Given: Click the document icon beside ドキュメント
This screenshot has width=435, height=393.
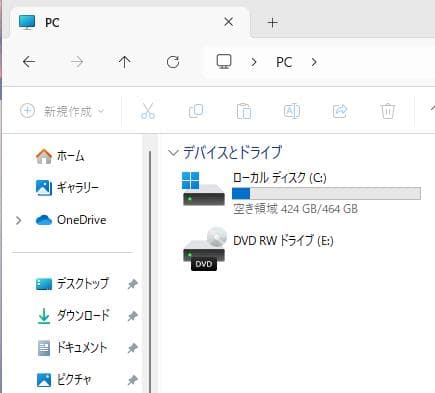Looking at the screenshot, I should (x=44, y=348).
